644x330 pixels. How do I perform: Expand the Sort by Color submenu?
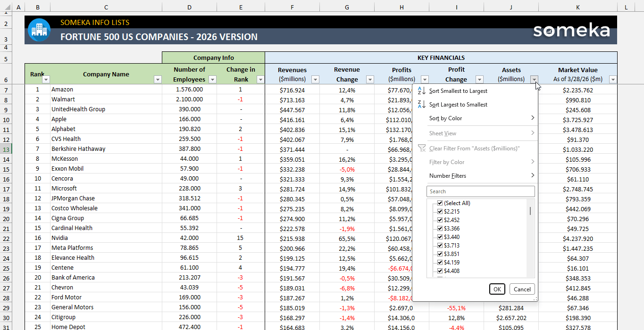click(x=476, y=118)
